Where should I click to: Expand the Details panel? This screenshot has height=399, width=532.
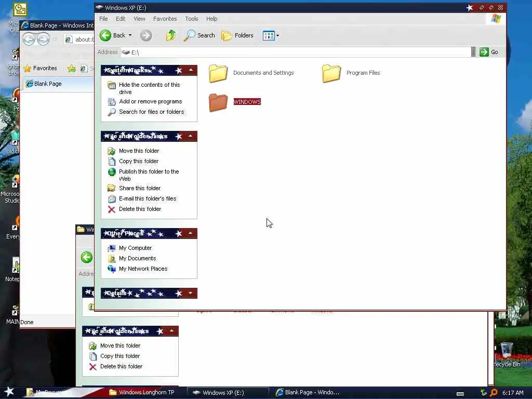click(190, 293)
